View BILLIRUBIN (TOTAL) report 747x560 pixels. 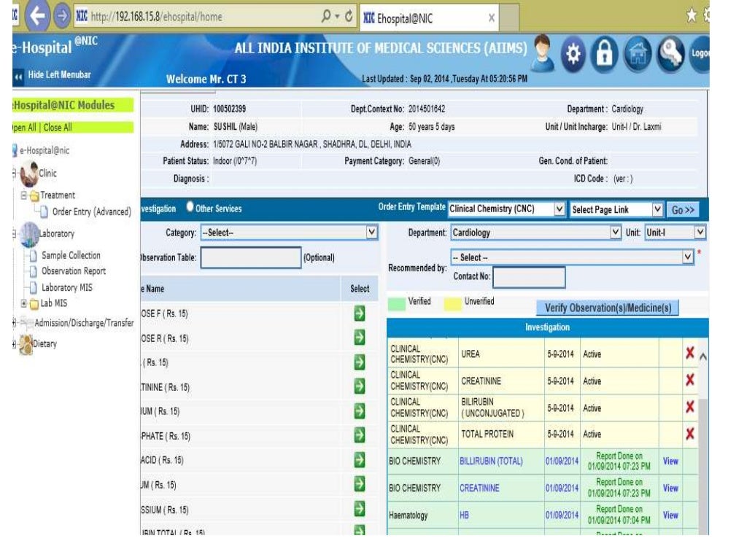click(x=670, y=461)
